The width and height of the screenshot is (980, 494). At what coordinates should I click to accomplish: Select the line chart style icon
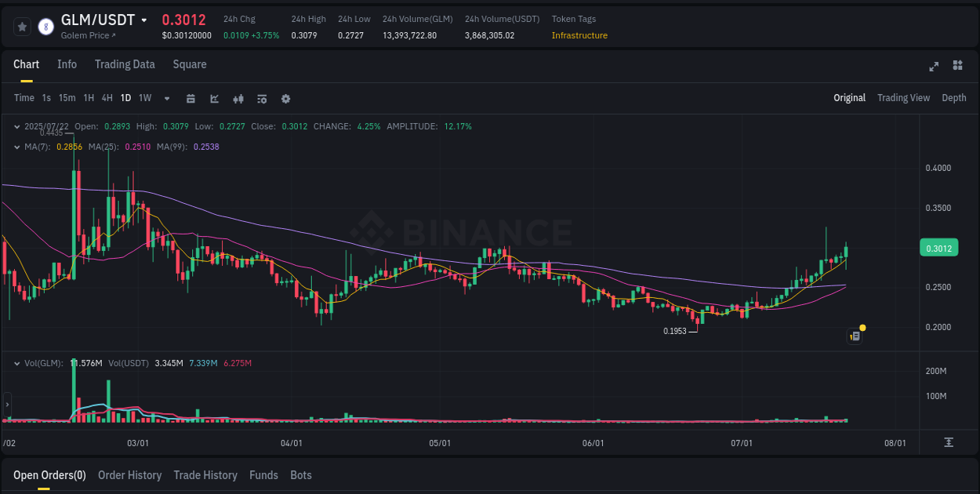click(x=213, y=98)
